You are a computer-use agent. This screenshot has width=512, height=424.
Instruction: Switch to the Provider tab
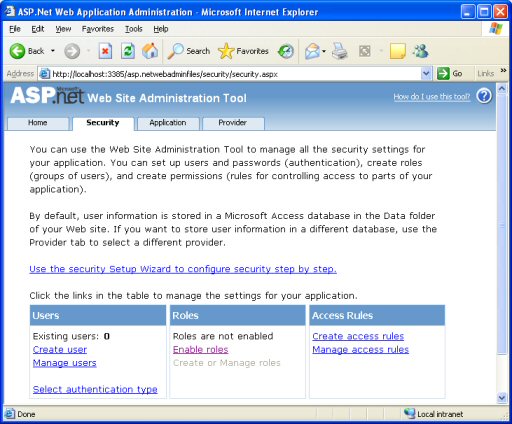(233, 123)
